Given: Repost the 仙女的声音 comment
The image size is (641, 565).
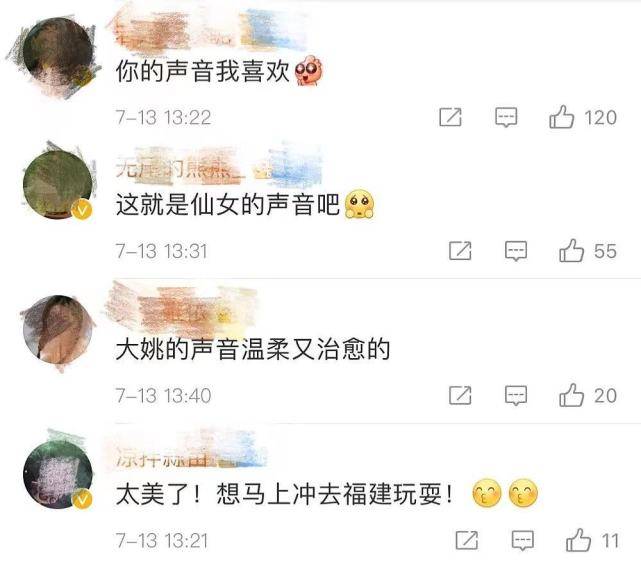Looking at the screenshot, I should 460,251.
